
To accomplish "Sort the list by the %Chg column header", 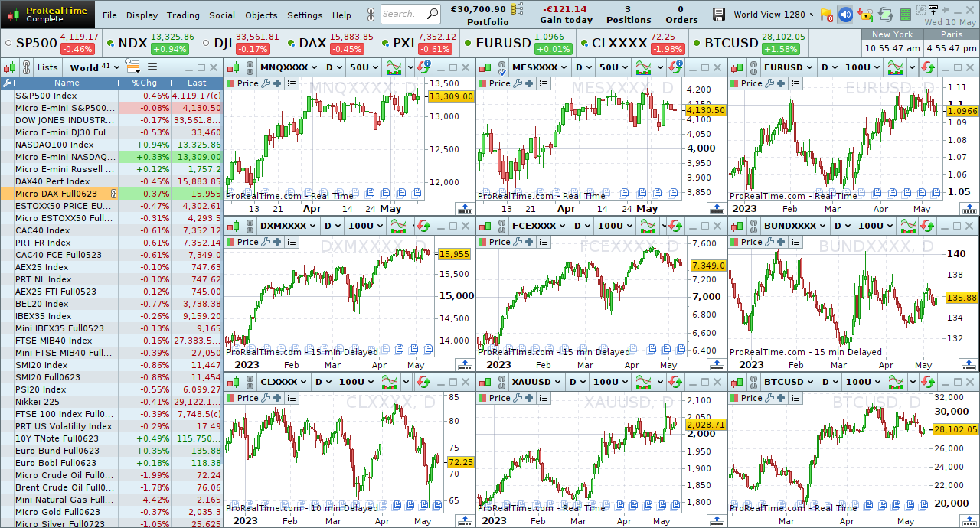I will [x=144, y=83].
